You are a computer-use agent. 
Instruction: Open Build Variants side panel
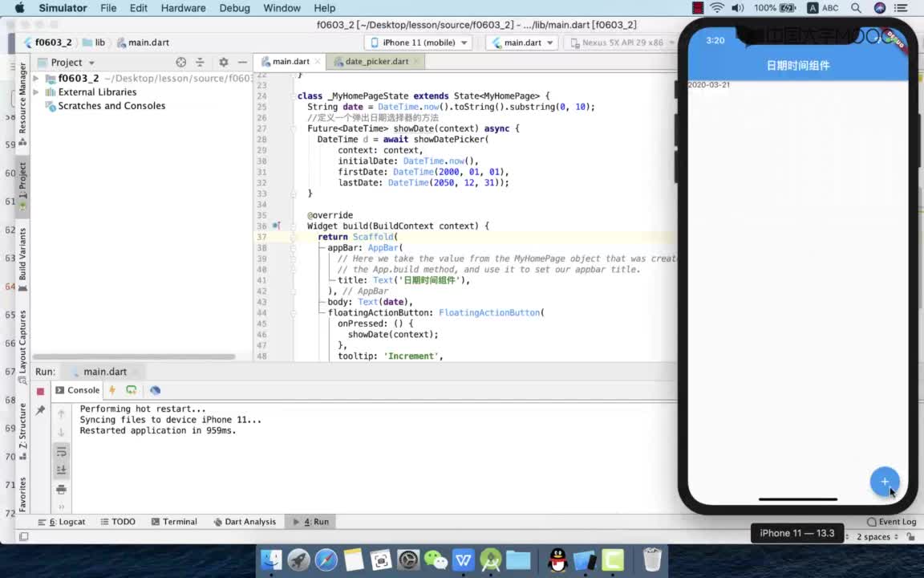22,259
